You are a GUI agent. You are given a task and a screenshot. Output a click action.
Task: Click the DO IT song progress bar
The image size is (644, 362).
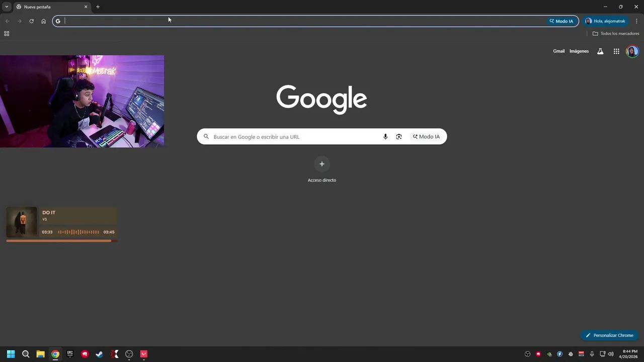point(61,241)
